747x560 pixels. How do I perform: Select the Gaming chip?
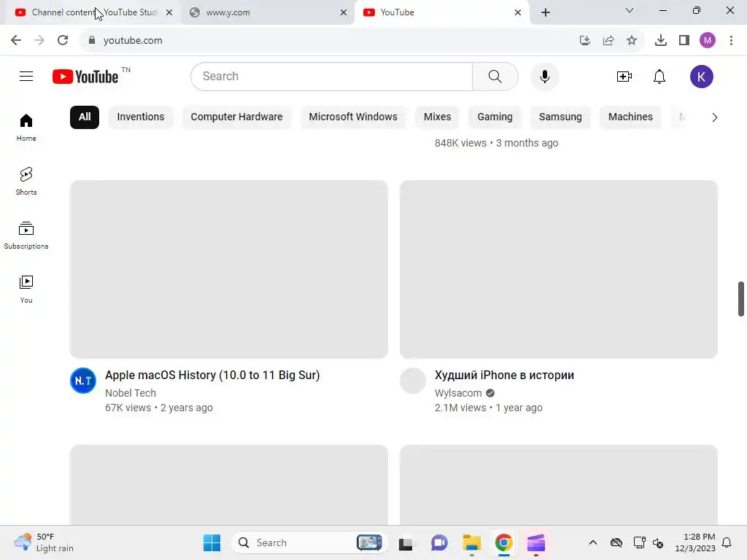(495, 117)
